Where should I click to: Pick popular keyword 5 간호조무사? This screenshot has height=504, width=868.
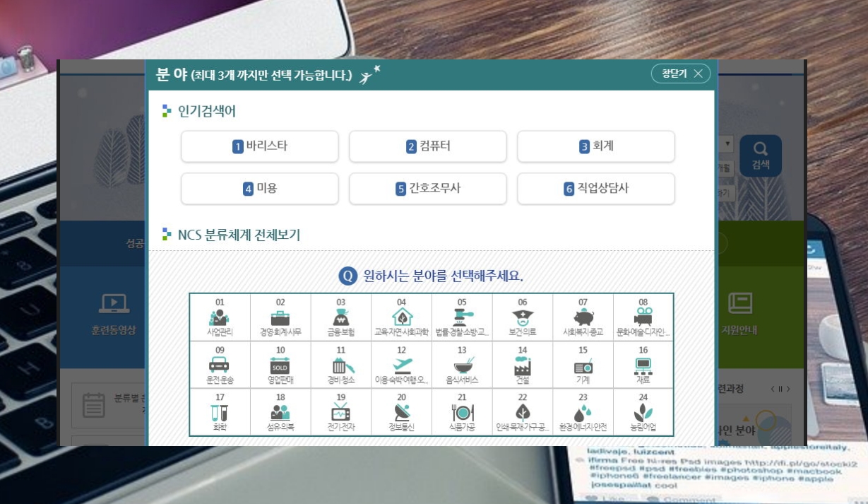(x=428, y=189)
